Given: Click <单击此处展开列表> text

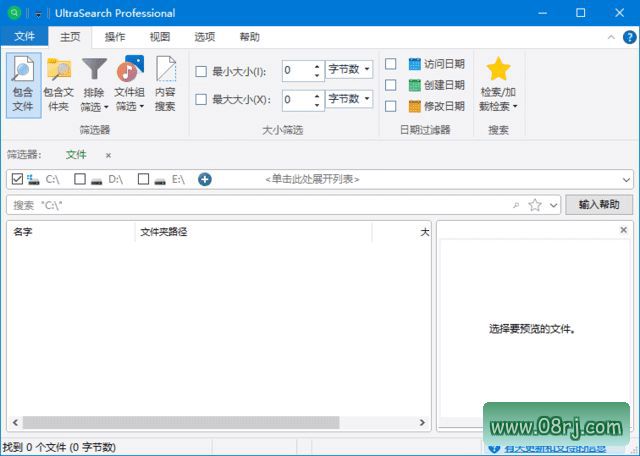Looking at the screenshot, I should pos(312,179).
